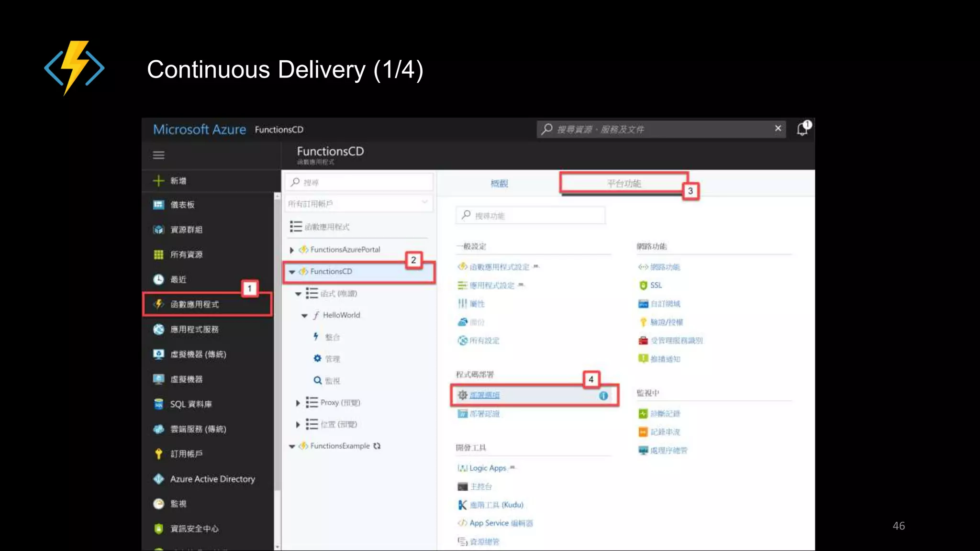
Task: Open the SQL 資料庫 database icon
Action: [158, 404]
